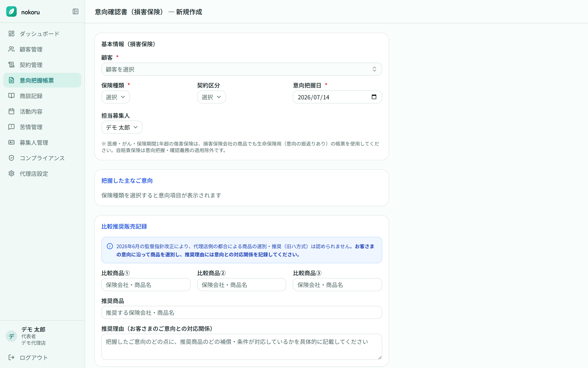588x368 pixels.
Task: Collapse the sidebar with the panel icon
Action: pos(76,12)
